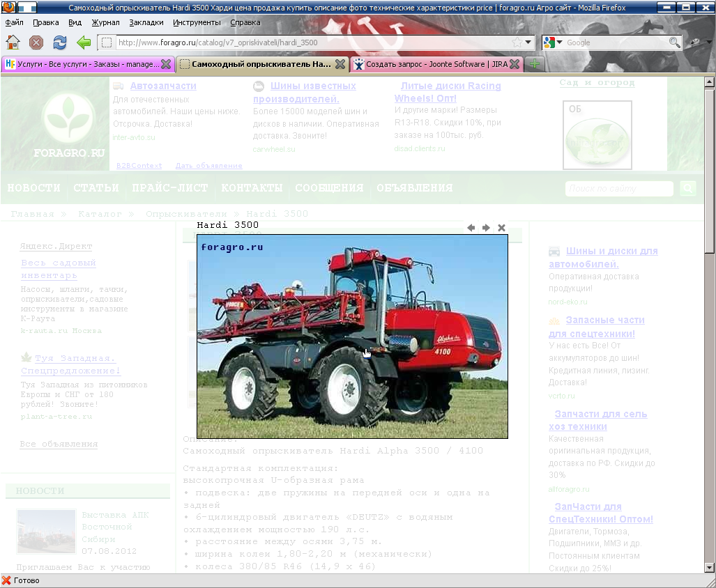The height and width of the screenshot is (588, 716).
Task: Open Шины и диски для автомобилей ad
Action: [603, 257]
